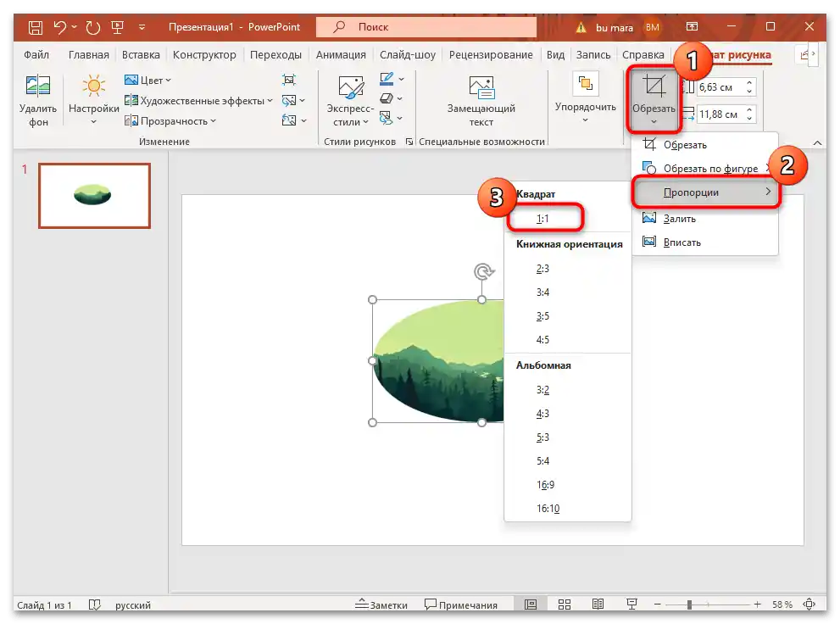Select slide 1 thumbnail in the panel
Viewport: 840px width, 624px height.
click(x=93, y=196)
